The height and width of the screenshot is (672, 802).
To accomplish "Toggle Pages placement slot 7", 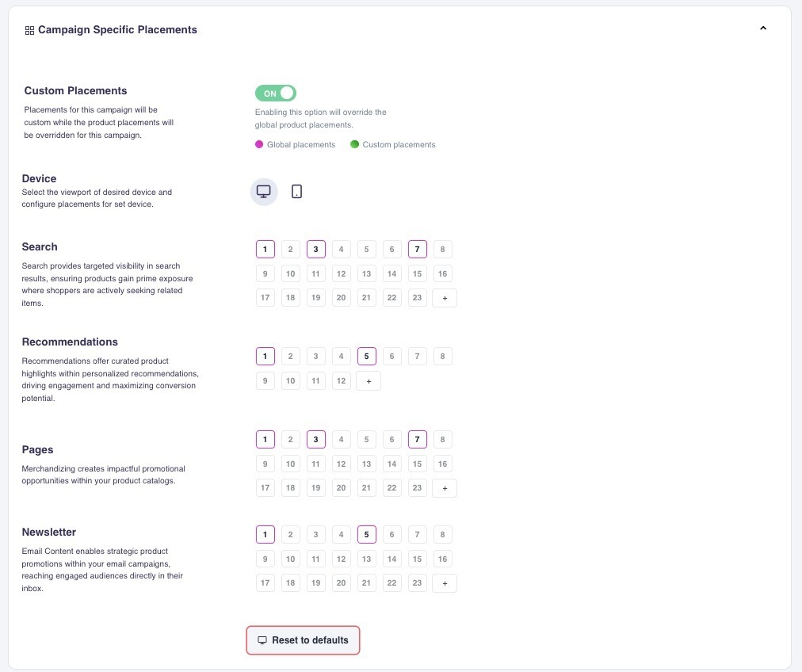I will pos(418,439).
